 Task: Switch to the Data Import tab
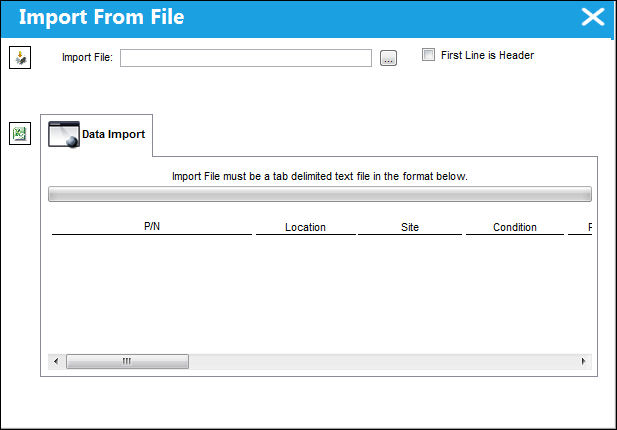coord(97,135)
